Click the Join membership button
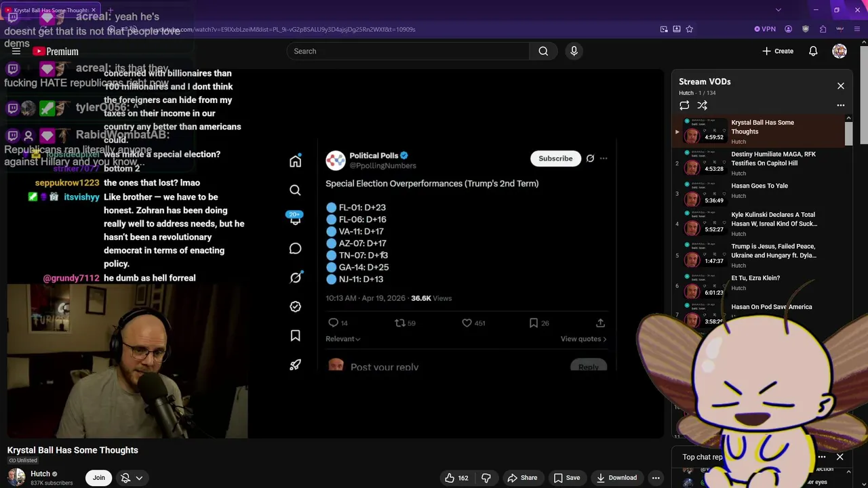The height and width of the screenshot is (488, 868). (x=99, y=478)
